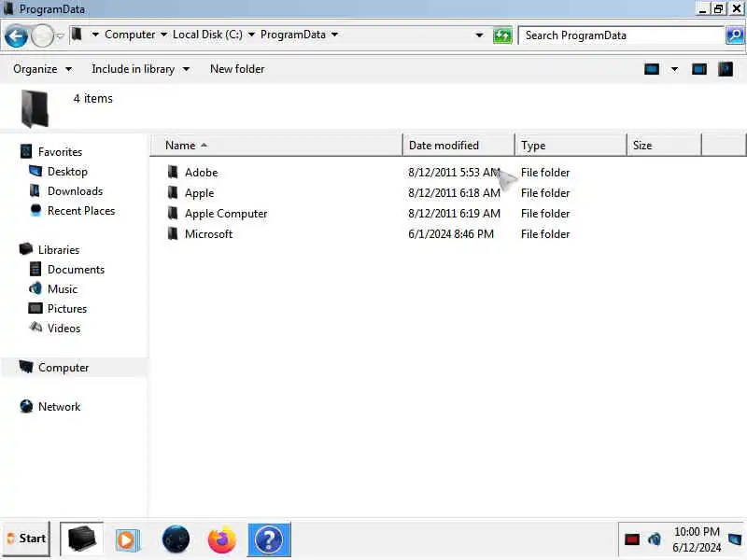747x560 pixels.
Task: Select the Apple Computer folder name
Action: pos(226,214)
